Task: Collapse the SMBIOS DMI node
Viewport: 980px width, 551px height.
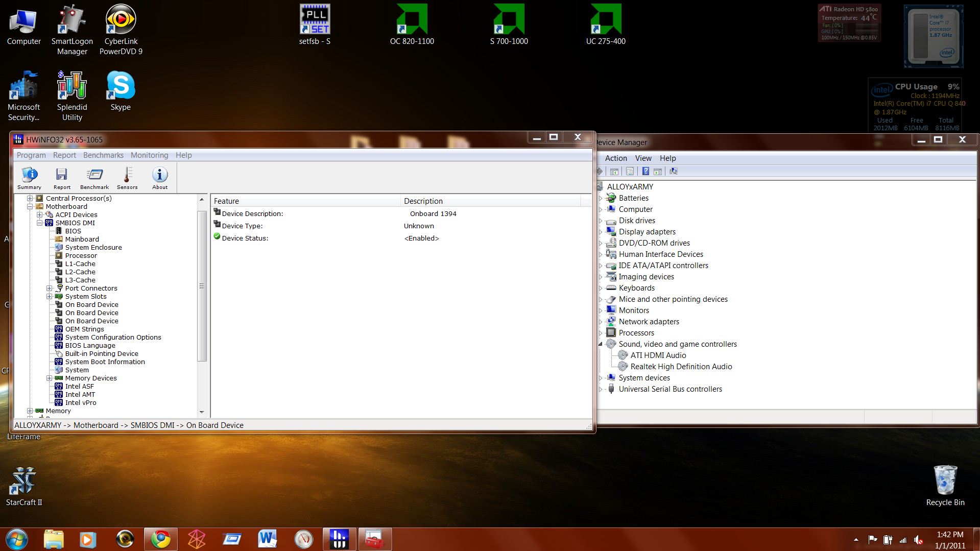Action: tap(40, 223)
